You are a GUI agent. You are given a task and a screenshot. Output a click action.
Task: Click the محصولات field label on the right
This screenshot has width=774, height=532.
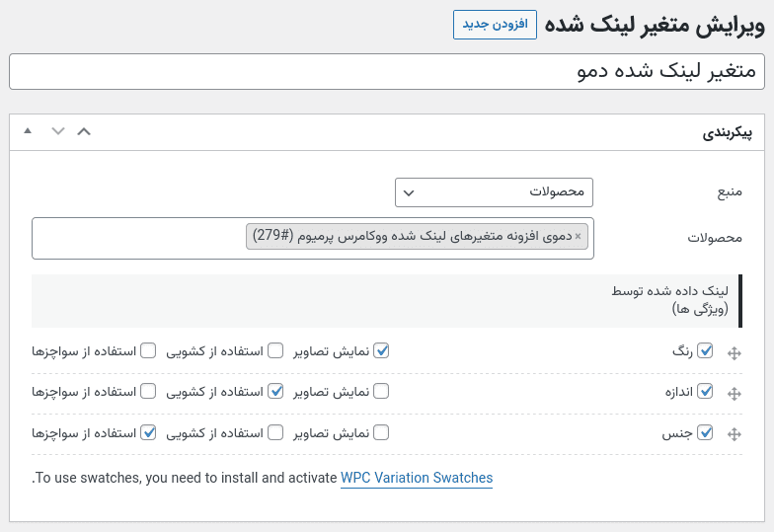[715, 239]
